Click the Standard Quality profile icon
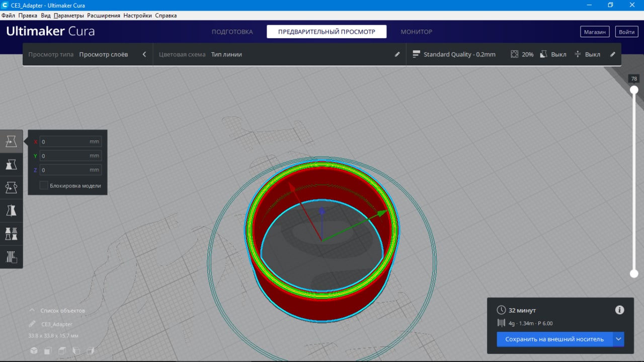Viewport: 644px width, 362px height. click(416, 54)
